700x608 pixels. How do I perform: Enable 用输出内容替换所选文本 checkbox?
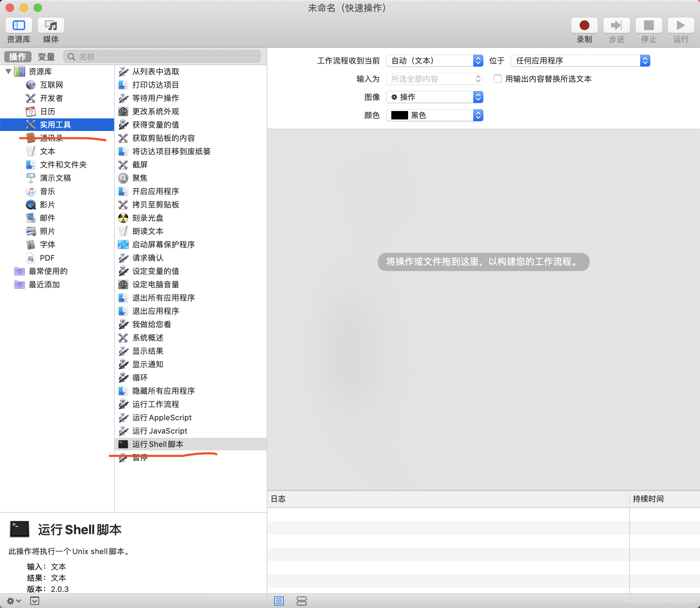[497, 79]
